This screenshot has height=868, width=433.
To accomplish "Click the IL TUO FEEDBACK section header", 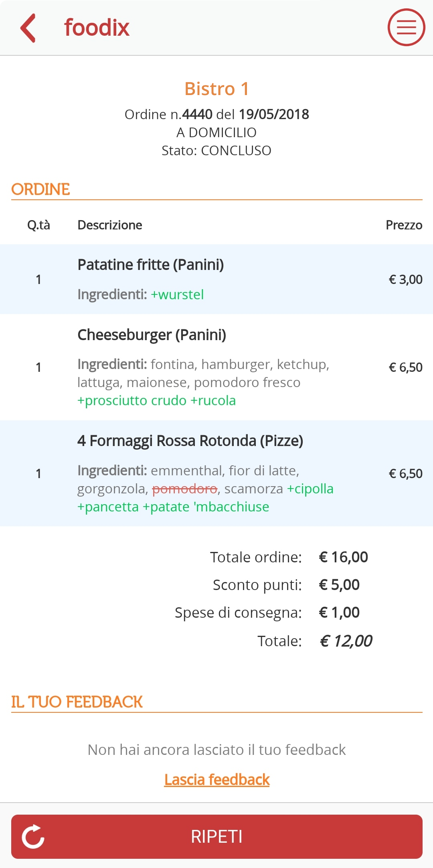I will (x=77, y=702).
